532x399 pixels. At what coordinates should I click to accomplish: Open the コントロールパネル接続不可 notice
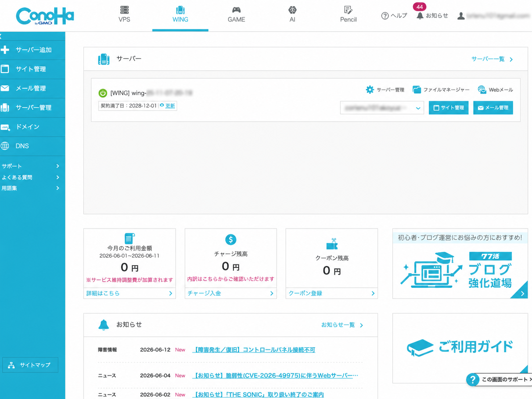(x=254, y=350)
